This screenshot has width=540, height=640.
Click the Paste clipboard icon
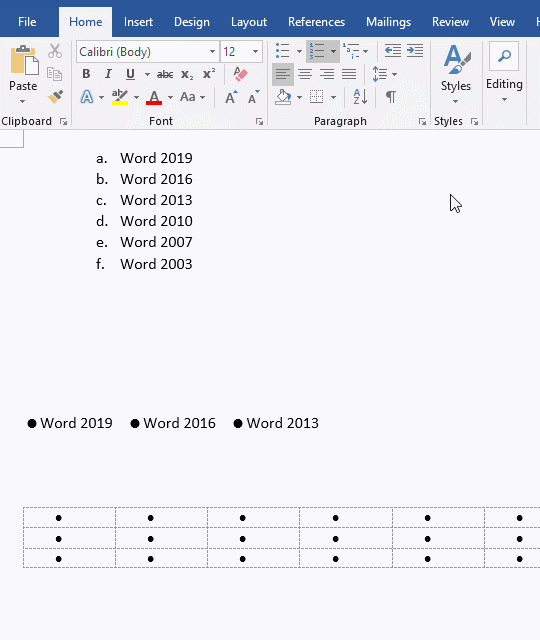[x=24, y=60]
